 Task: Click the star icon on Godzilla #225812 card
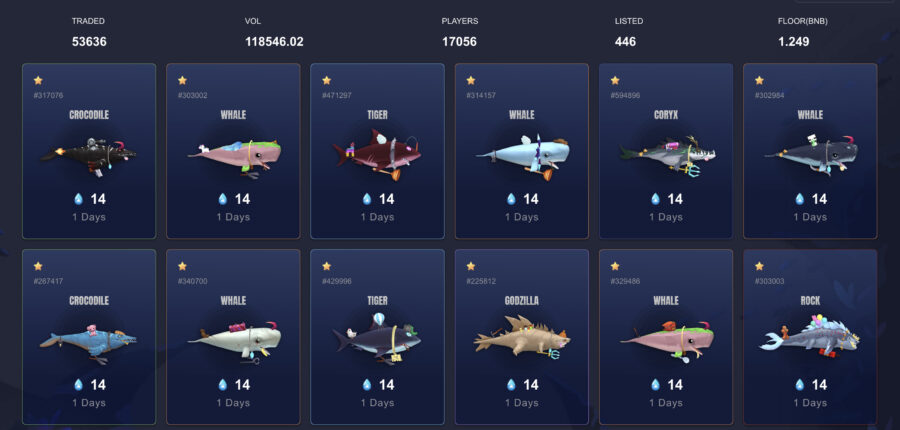pos(471,266)
